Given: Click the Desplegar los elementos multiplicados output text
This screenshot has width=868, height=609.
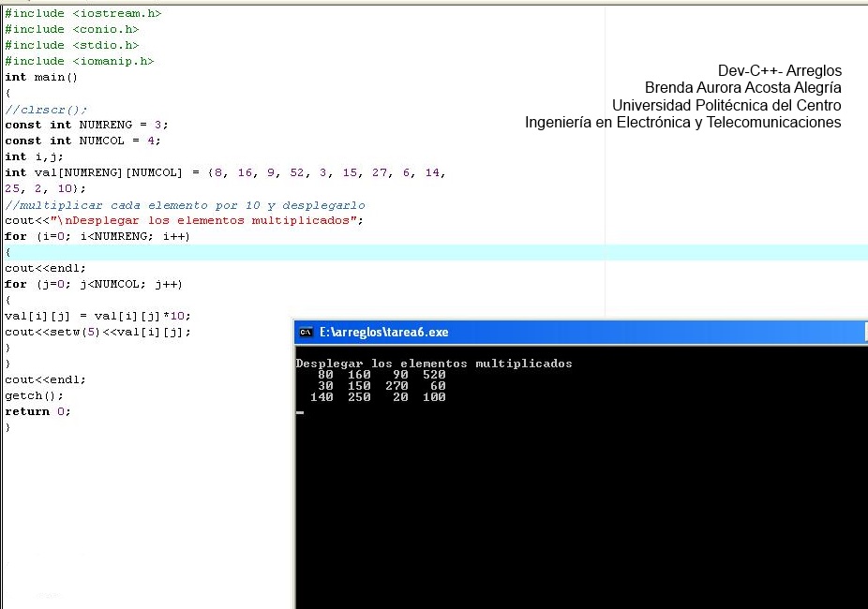Looking at the screenshot, I should point(433,363).
